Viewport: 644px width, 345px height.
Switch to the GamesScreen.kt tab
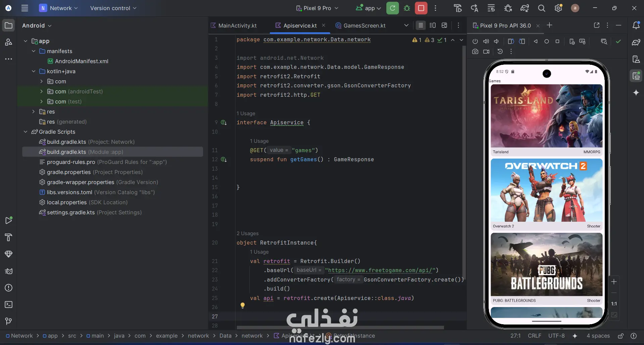tap(361, 26)
